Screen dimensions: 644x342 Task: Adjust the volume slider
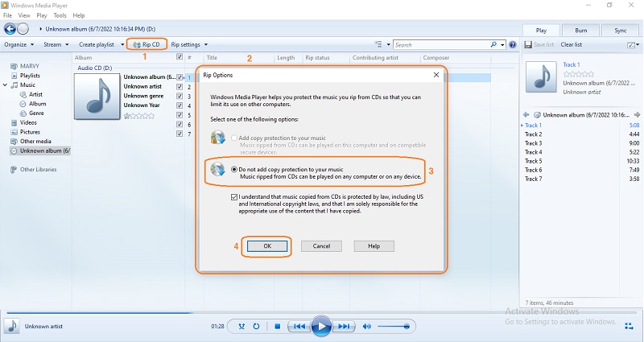pyautogui.click(x=394, y=327)
